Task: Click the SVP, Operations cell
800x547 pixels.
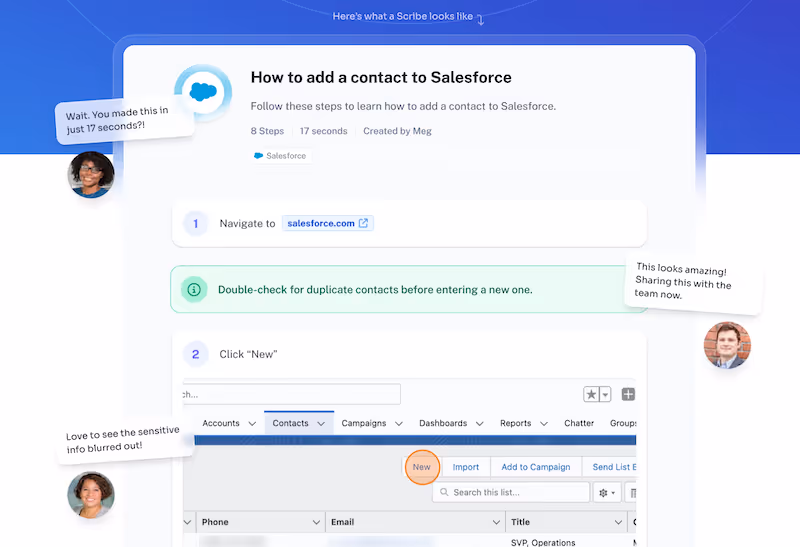Action: (x=543, y=542)
